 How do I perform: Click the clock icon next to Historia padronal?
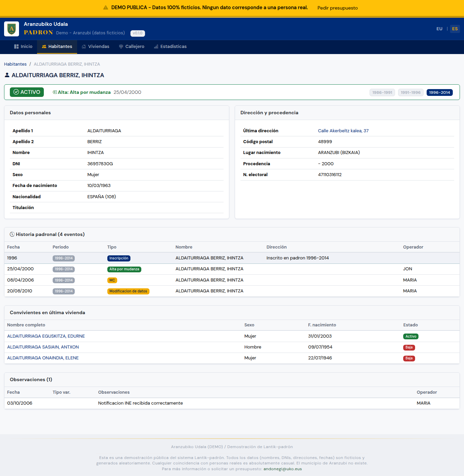pos(12,234)
